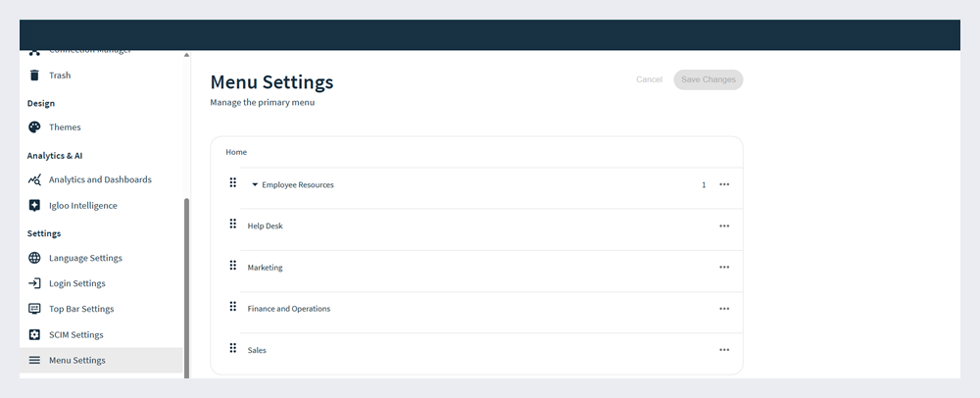
Task: Click the SCIM Settings gear icon
Action: [x=34, y=334]
